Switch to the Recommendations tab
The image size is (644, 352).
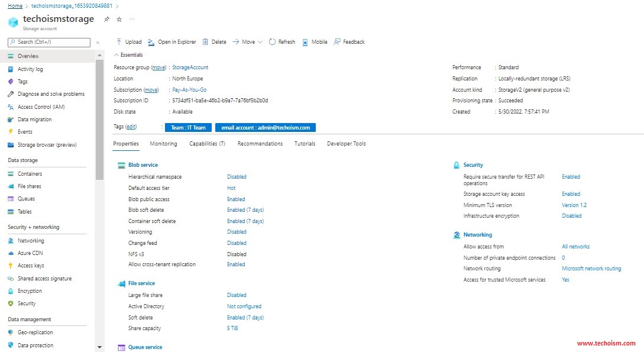point(260,144)
